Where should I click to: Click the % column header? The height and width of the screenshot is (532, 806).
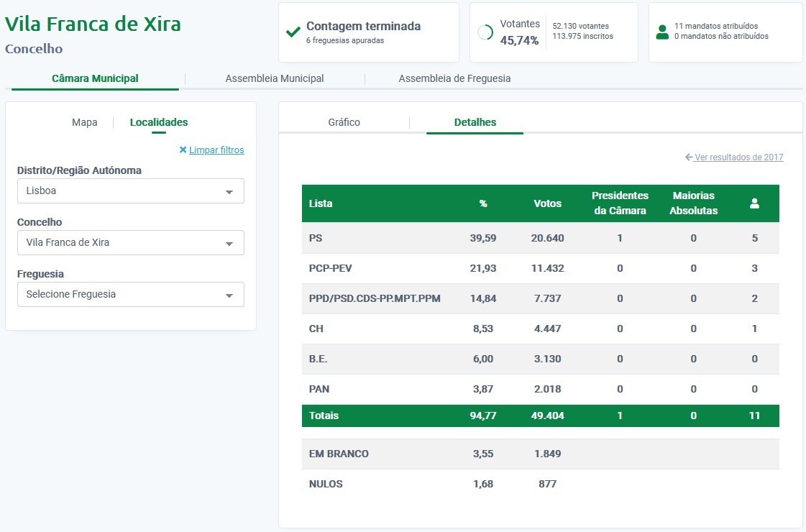tap(483, 203)
